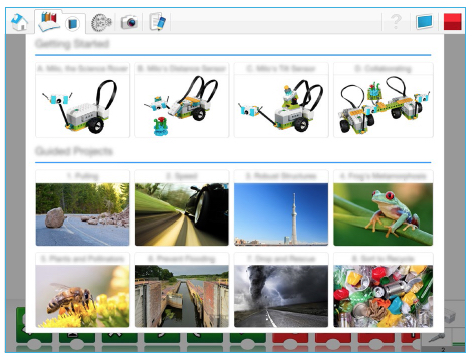This screenshot has width=472, height=361.
Task: Click the red stop button
Action: point(453,22)
